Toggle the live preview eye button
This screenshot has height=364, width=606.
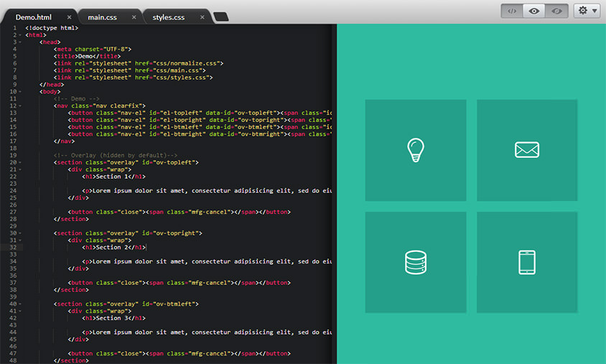click(533, 11)
